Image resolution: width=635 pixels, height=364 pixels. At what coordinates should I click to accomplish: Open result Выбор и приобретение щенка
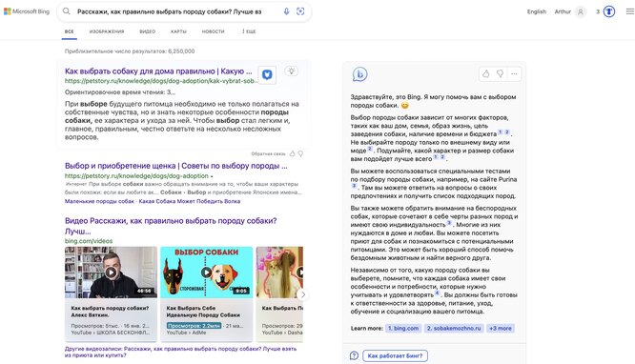[x=176, y=166]
